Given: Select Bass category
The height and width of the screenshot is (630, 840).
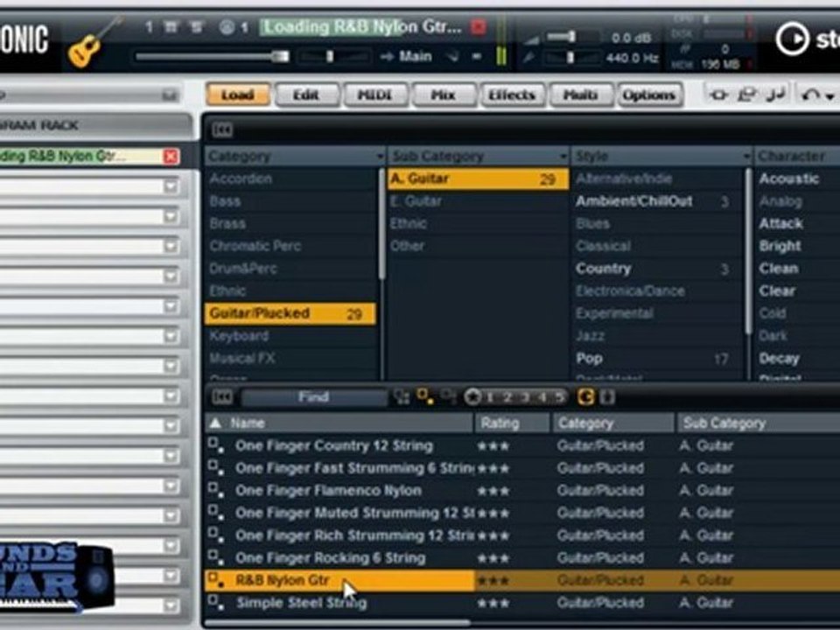Looking at the screenshot, I should click(x=290, y=201).
